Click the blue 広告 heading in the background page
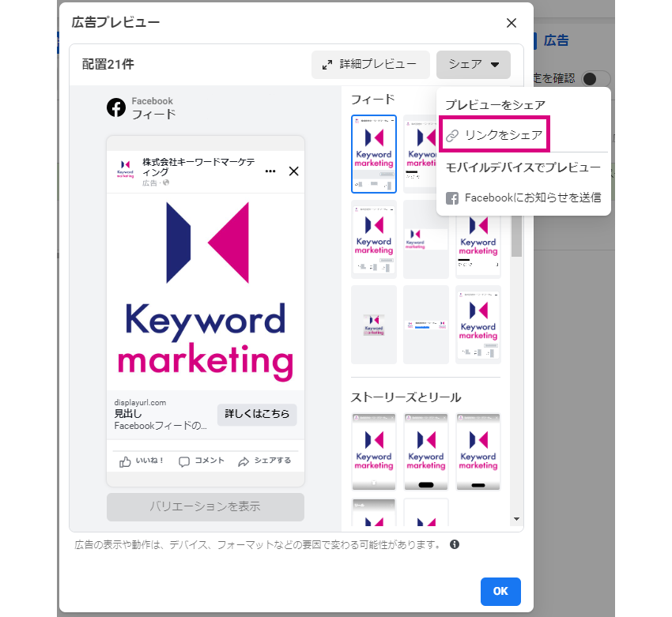The image size is (672, 617). (557, 40)
